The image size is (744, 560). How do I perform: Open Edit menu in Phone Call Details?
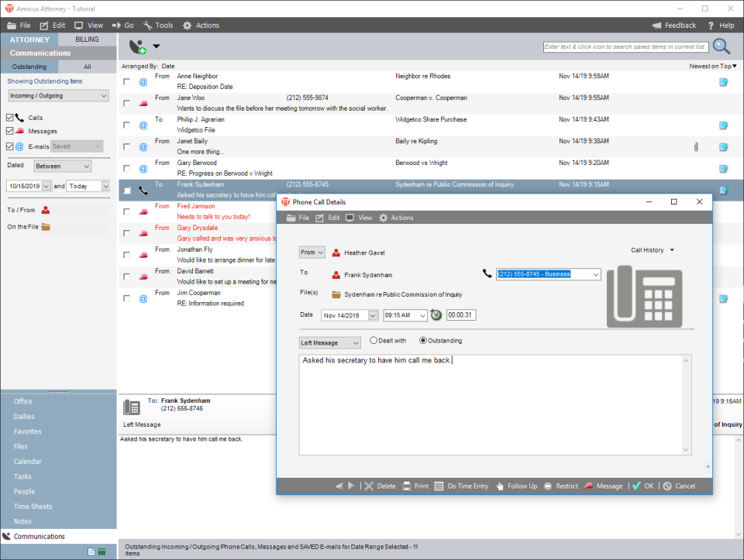coord(328,218)
